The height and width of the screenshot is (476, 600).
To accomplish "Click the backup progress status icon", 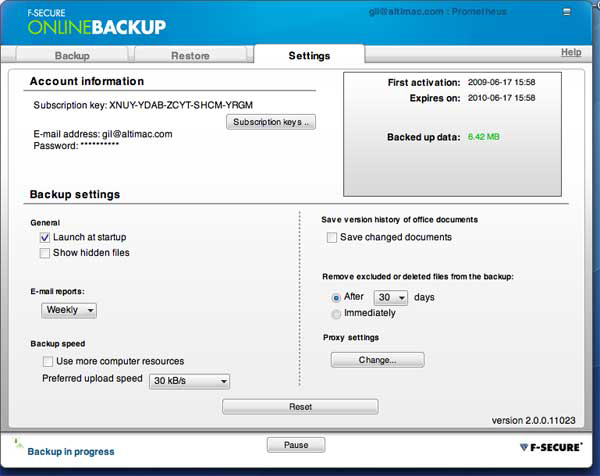I will tap(18, 444).
